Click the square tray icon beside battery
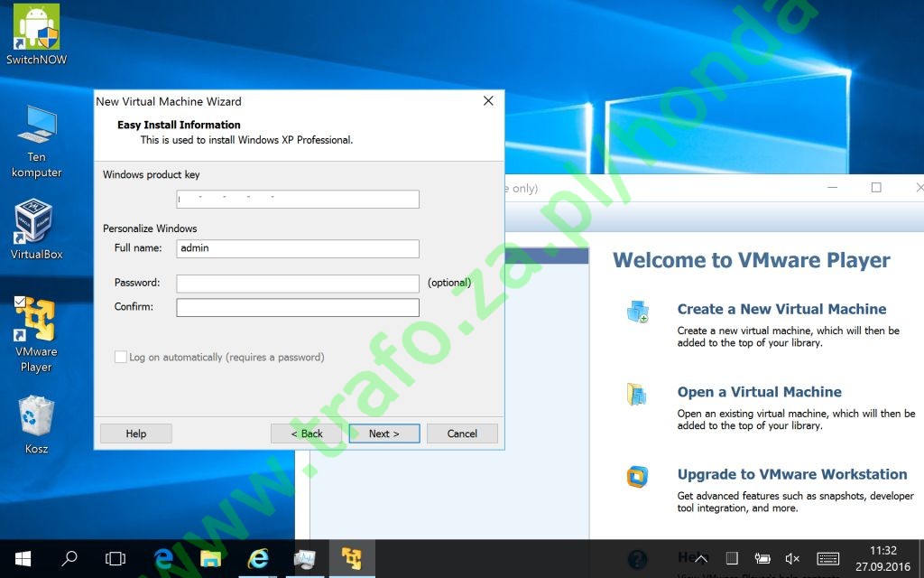This screenshot has width=924, height=578. coord(732,558)
